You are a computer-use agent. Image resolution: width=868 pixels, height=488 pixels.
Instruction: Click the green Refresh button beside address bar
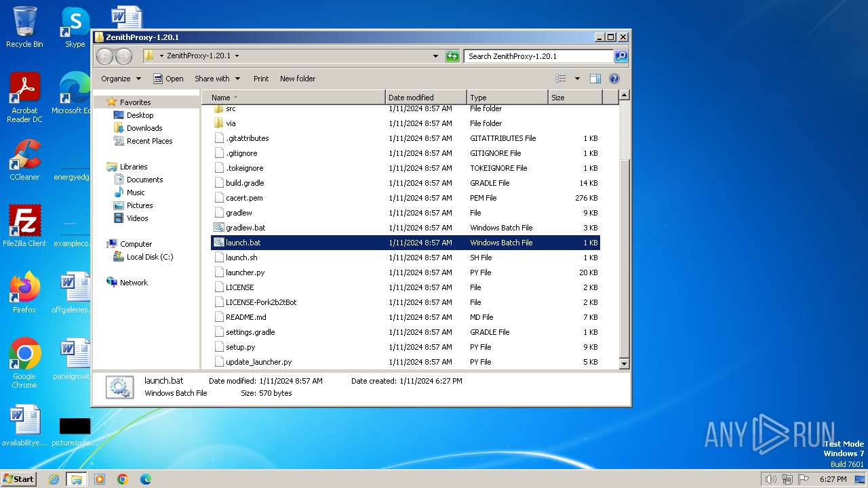(452, 56)
